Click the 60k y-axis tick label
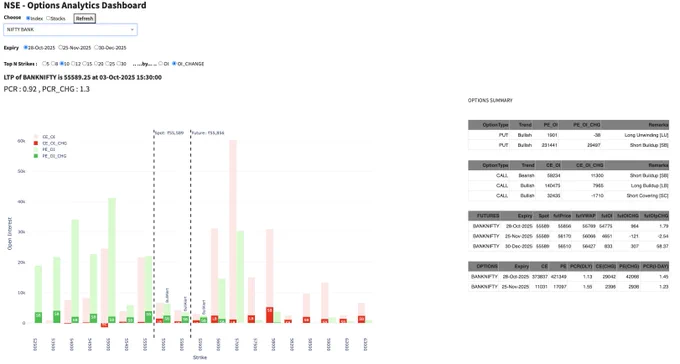 coord(21,141)
